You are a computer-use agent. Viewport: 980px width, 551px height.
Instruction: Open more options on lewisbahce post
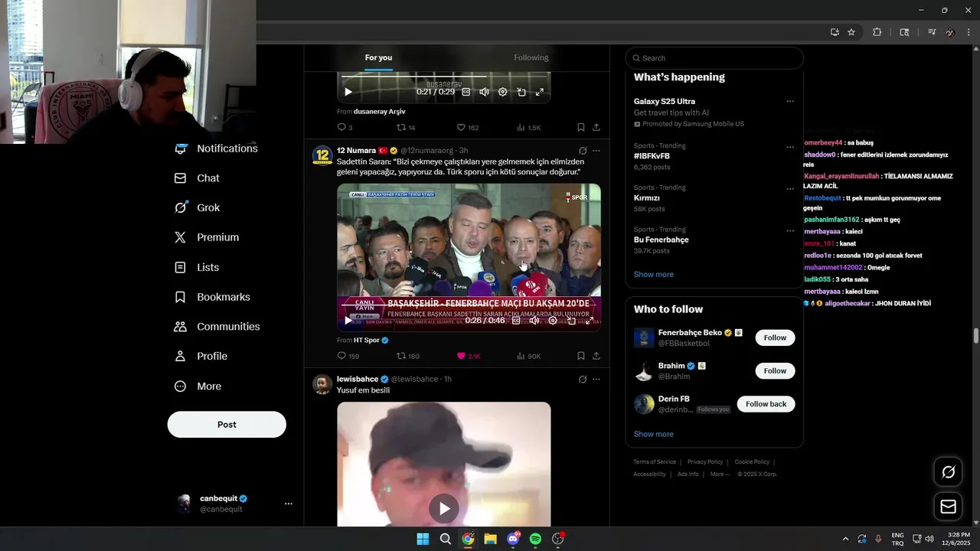tap(596, 379)
